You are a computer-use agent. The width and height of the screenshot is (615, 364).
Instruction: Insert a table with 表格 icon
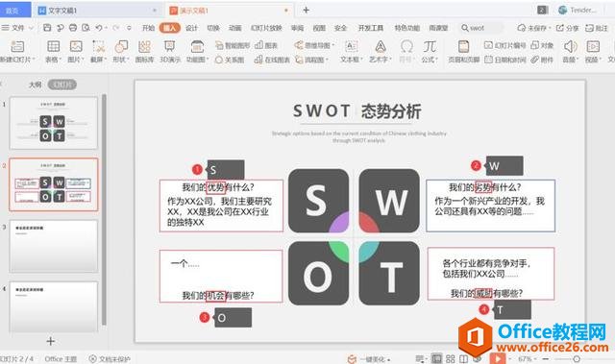[54, 51]
